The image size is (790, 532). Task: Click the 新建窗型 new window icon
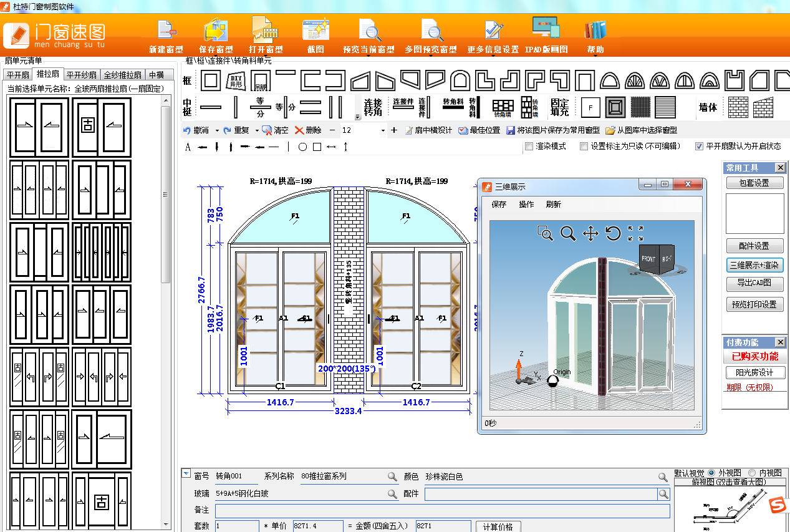click(x=166, y=31)
